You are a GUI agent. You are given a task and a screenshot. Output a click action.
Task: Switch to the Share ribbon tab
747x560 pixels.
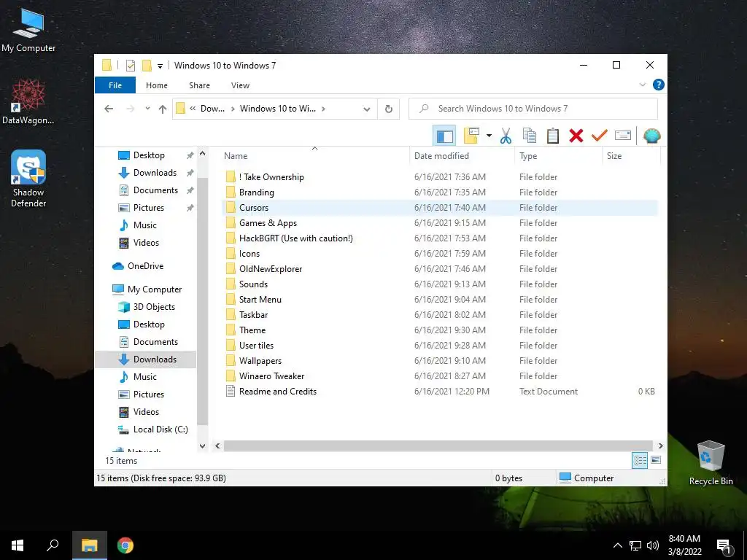pyautogui.click(x=199, y=85)
